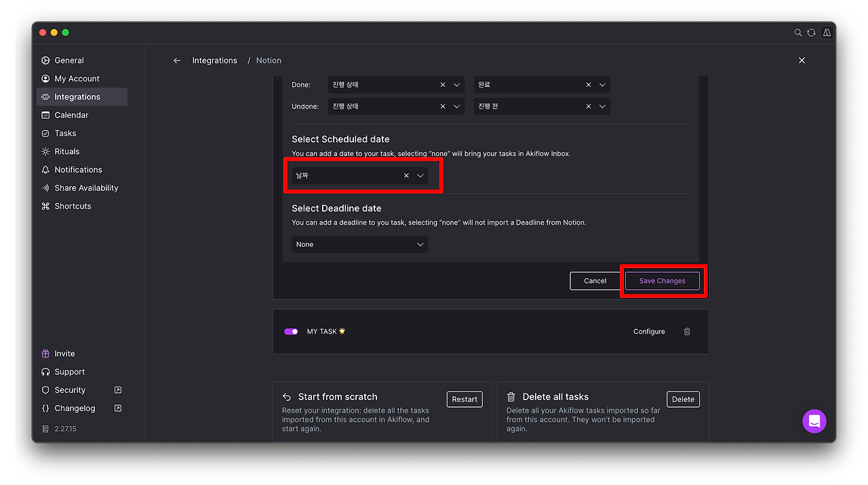Click the Notifications bell icon
The width and height of the screenshot is (868, 485).
tap(45, 170)
